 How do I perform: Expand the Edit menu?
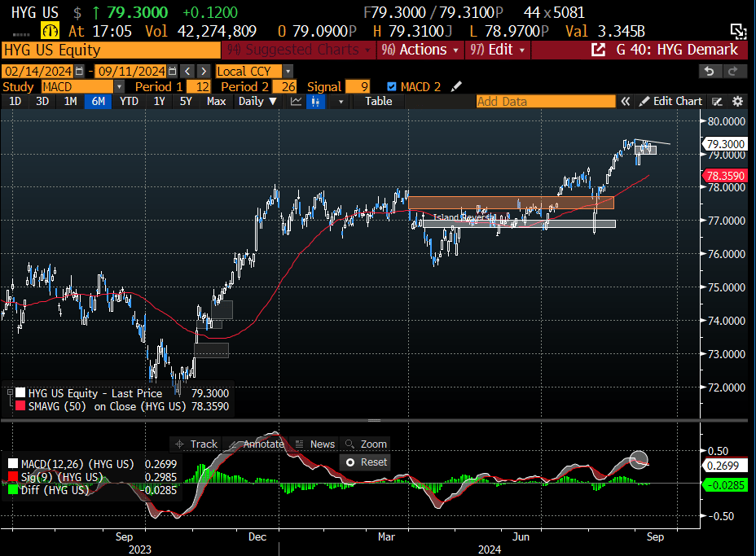(498, 50)
